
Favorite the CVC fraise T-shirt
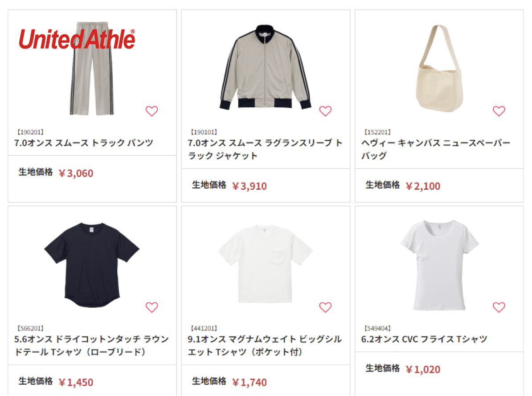[499, 307]
